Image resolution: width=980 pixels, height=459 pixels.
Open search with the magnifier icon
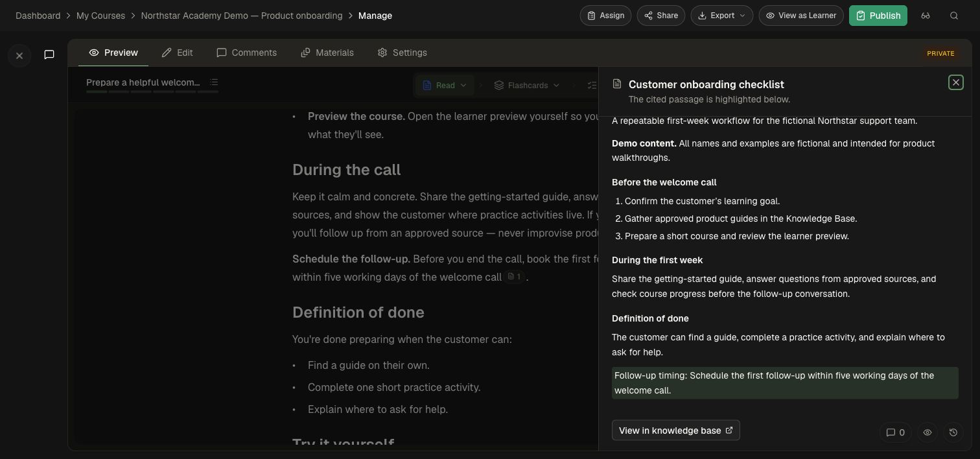954,16
